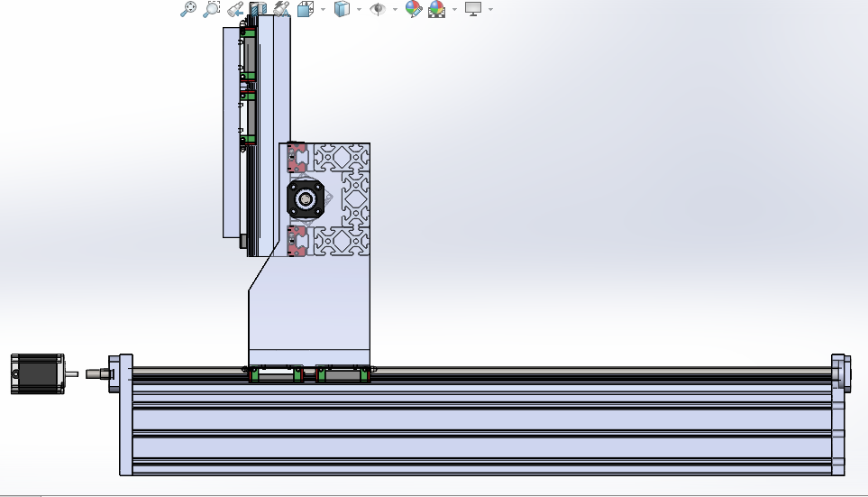Expand the Hide/Show Items dropdown arrow

[396, 9]
